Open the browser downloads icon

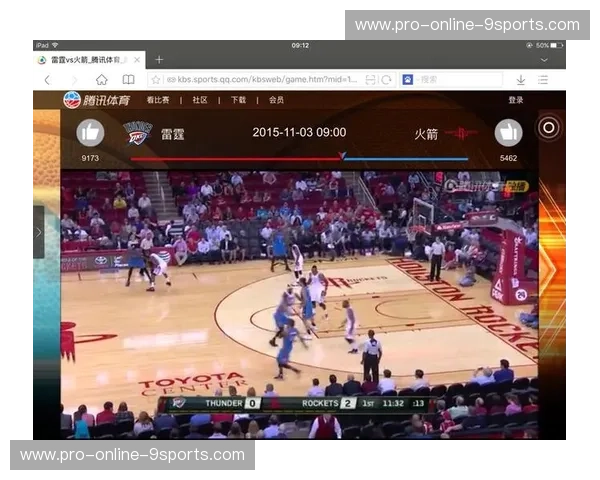pos(520,79)
